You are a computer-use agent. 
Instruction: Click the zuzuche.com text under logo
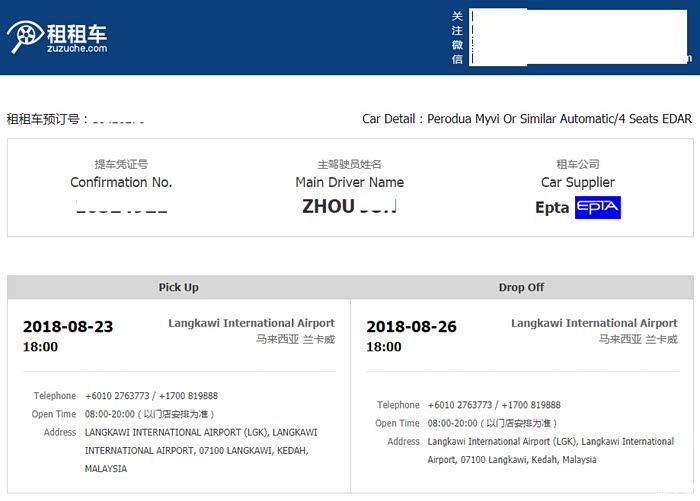coord(76,48)
